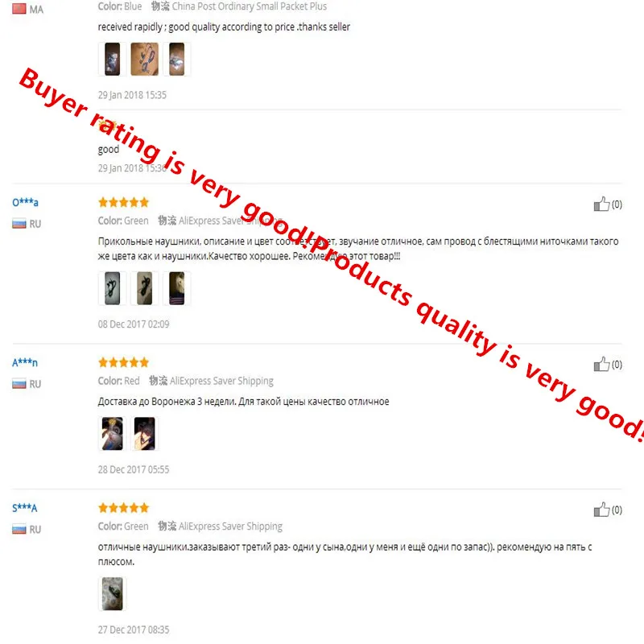This screenshot has width=644, height=644.
Task: Open first photo in the MA blue review
Action: [x=112, y=59]
